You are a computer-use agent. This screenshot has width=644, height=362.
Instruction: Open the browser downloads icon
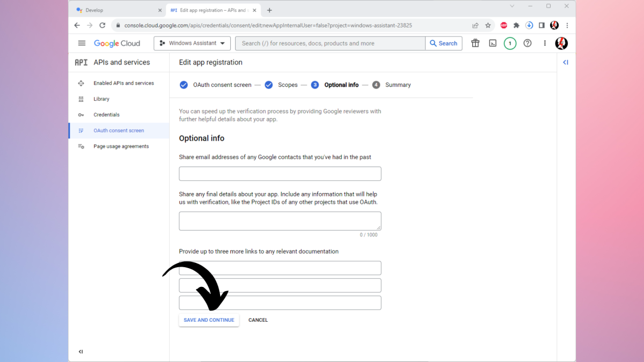point(529,25)
